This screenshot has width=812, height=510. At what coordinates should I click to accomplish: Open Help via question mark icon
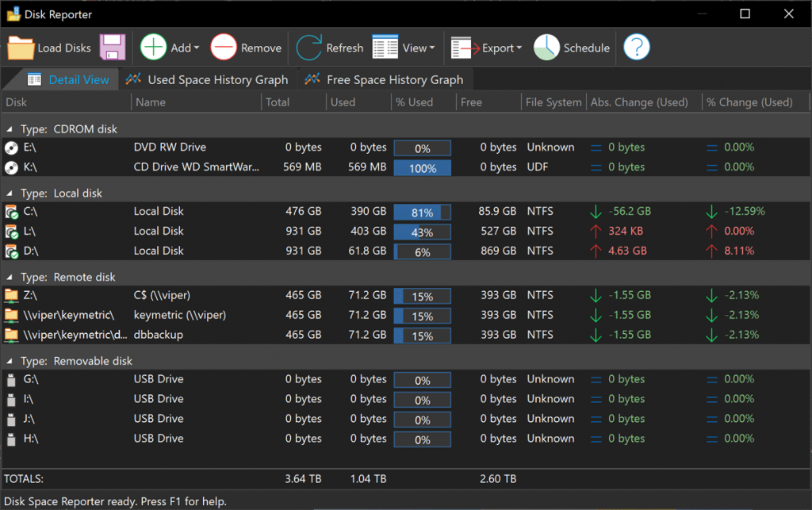[637, 48]
